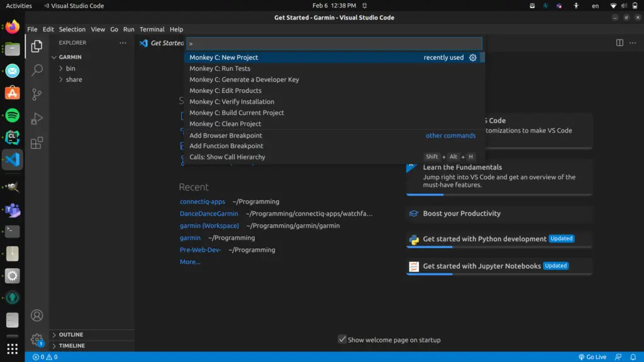This screenshot has width=644, height=362.
Task: Open the Explorer view in activity bar
Action: point(36,46)
